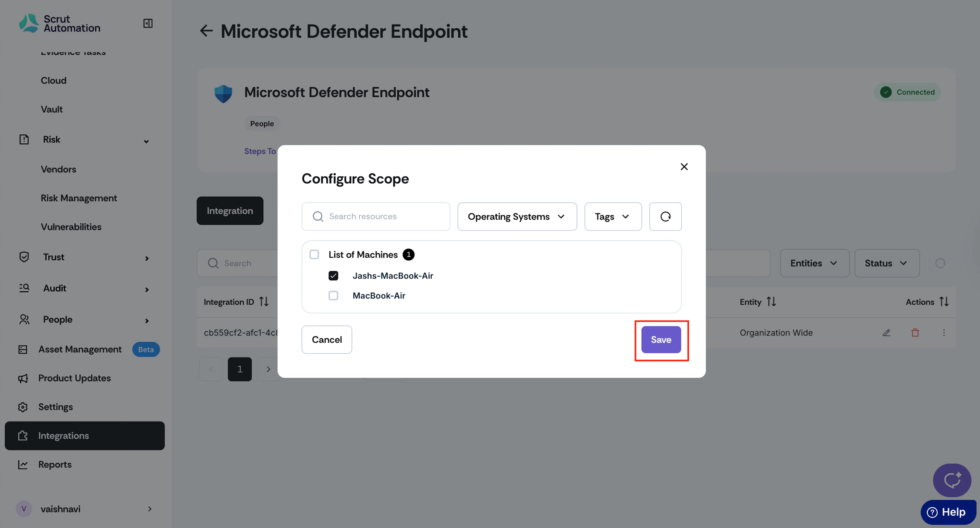Open the Tags dropdown
980x528 pixels.
(613, 216)
